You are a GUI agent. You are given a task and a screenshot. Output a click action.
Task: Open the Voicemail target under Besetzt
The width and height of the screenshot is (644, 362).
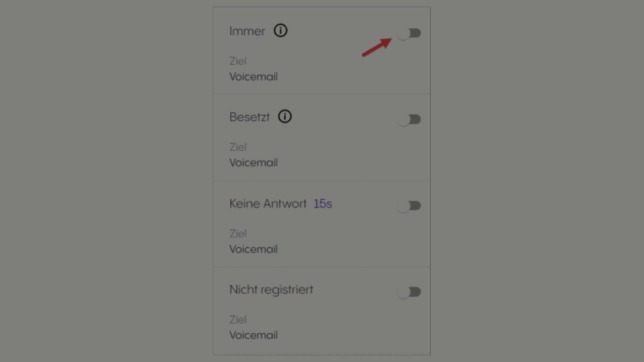pyautogui.click(x=253, y=162)
